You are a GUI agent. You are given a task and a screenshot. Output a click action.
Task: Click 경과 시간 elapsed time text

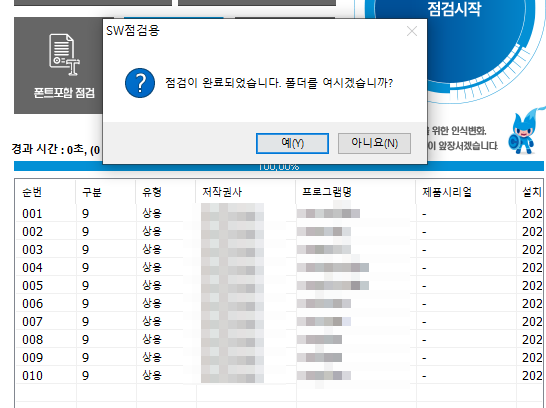click(56, 150)
